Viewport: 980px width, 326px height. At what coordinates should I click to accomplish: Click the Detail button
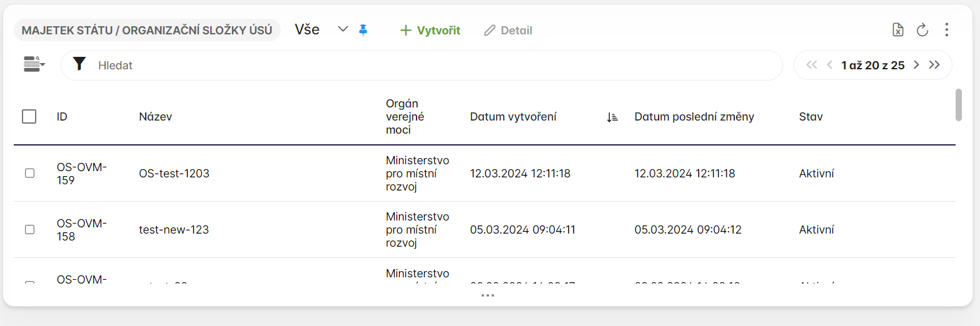(508, 31)
